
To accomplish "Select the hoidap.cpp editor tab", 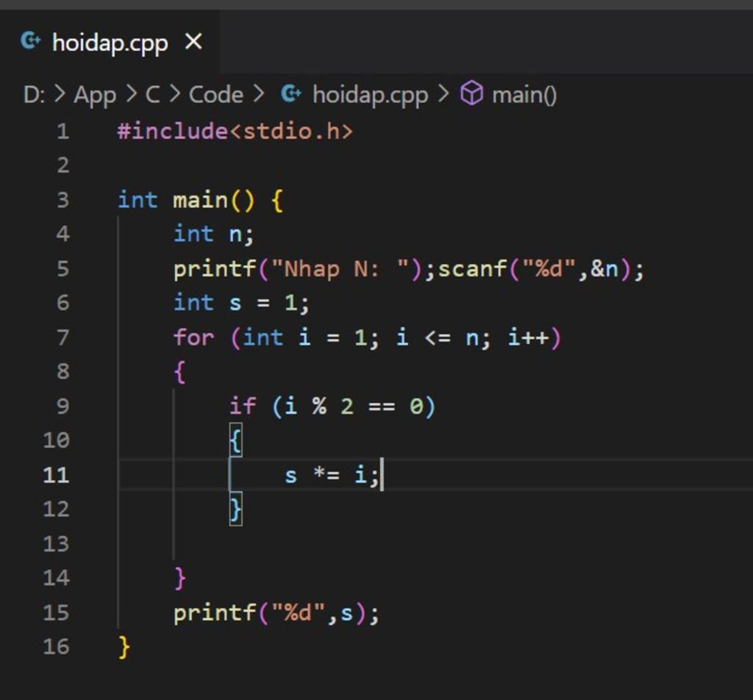I will tap(110, 42).
